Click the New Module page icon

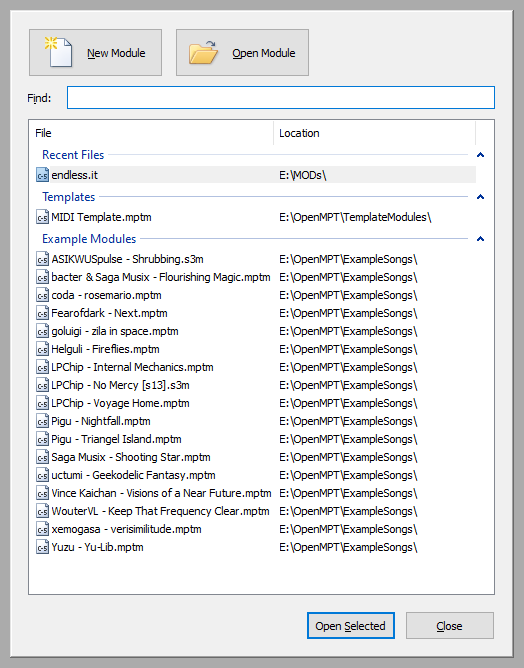pos(58,52)
